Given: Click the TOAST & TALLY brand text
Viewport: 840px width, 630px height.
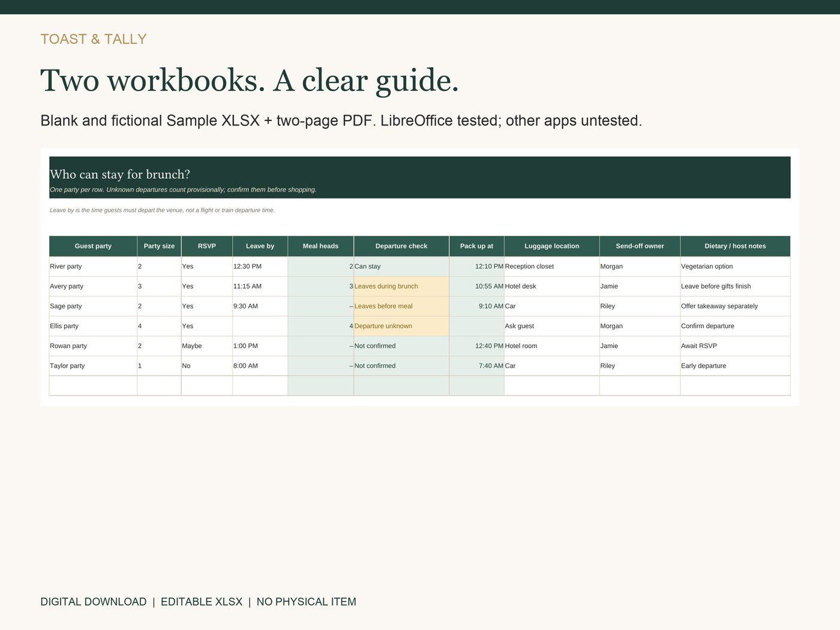Looking at the screenshot, I should click(94, 39).
